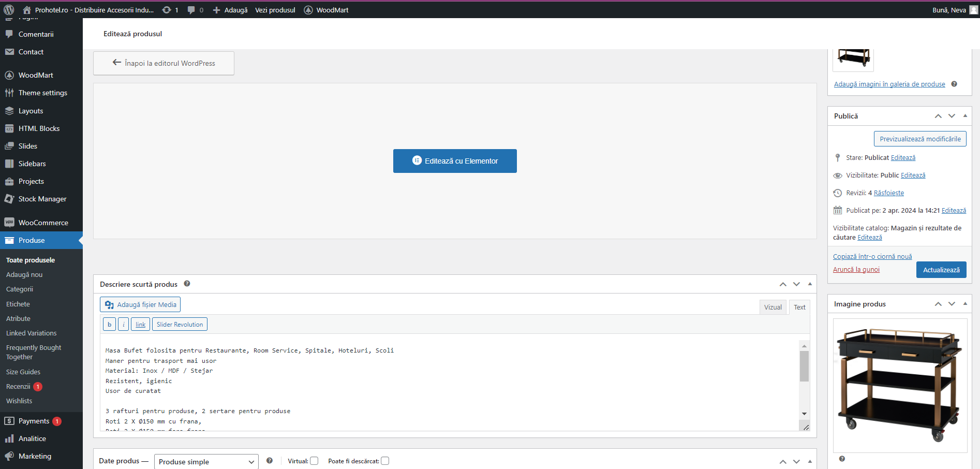Open Sidebars in the admin menu
The image size is (980, 469).
pyautogui.click(x=32, y=164)
